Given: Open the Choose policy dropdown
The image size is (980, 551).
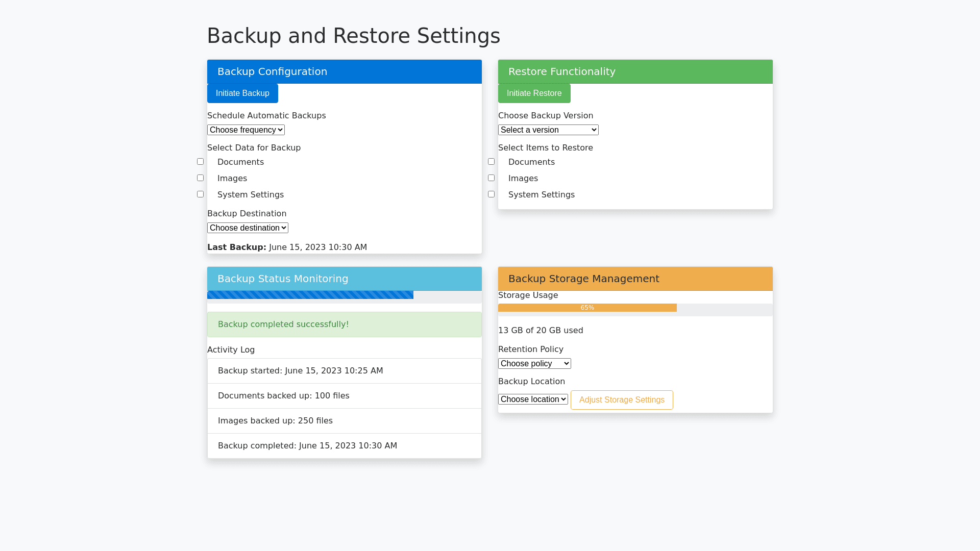Looking at the screenshot, I should click(534, 364).
